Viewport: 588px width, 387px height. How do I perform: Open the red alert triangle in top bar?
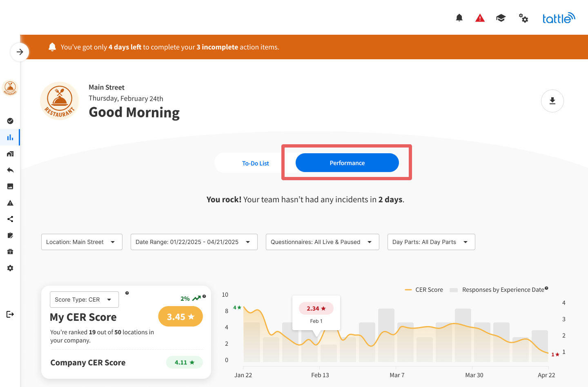coord(480,18)
